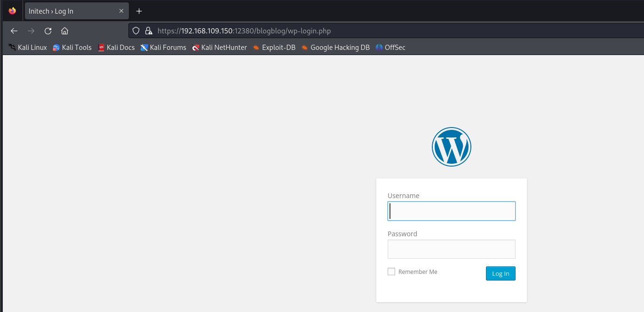
Task: Open the tracking protection shield icon
Action: point(136,31)
